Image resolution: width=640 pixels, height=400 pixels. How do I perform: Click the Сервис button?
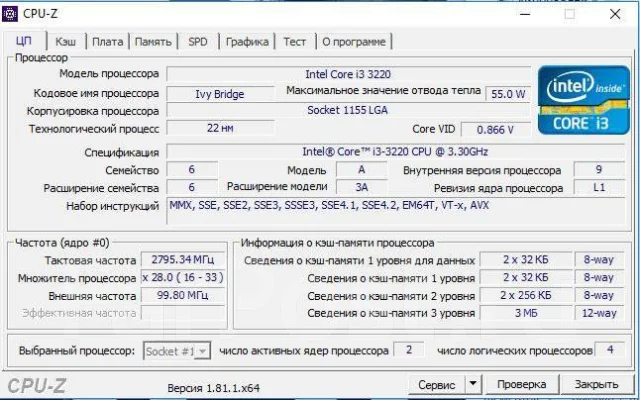click(436, 384)
